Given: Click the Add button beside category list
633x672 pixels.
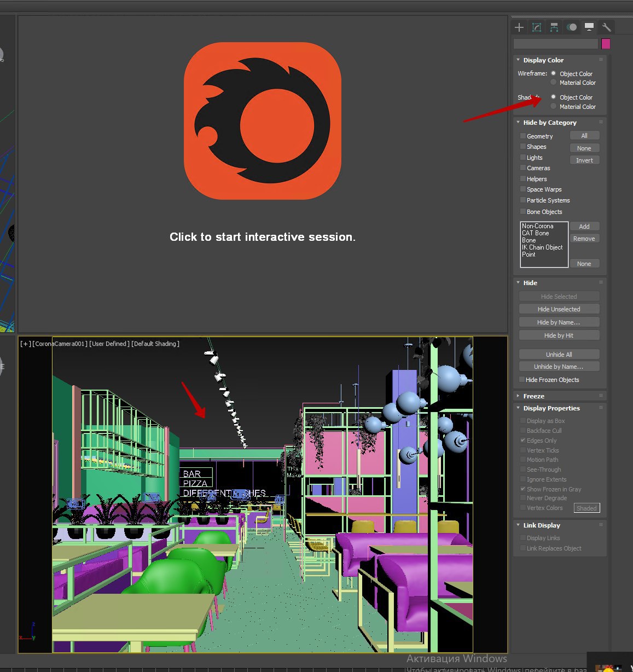Looking at the screenshot, I should coord(584,227).
